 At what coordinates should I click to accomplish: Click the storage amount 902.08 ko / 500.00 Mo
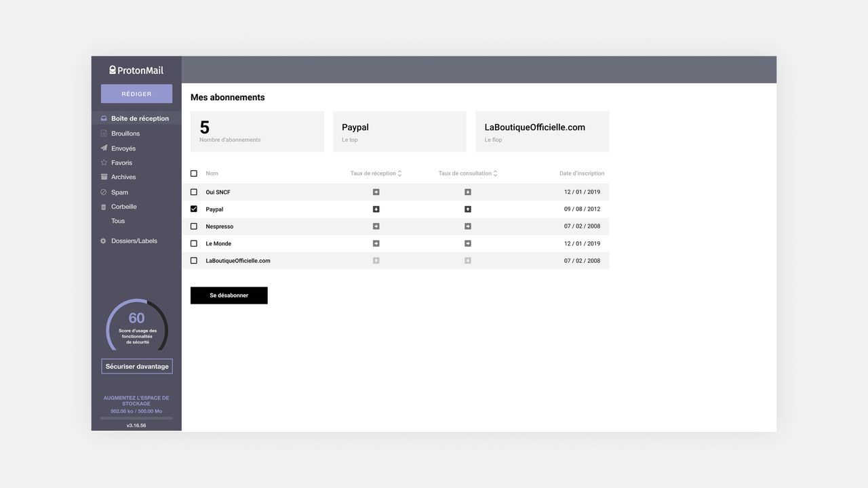pos(136,411)
